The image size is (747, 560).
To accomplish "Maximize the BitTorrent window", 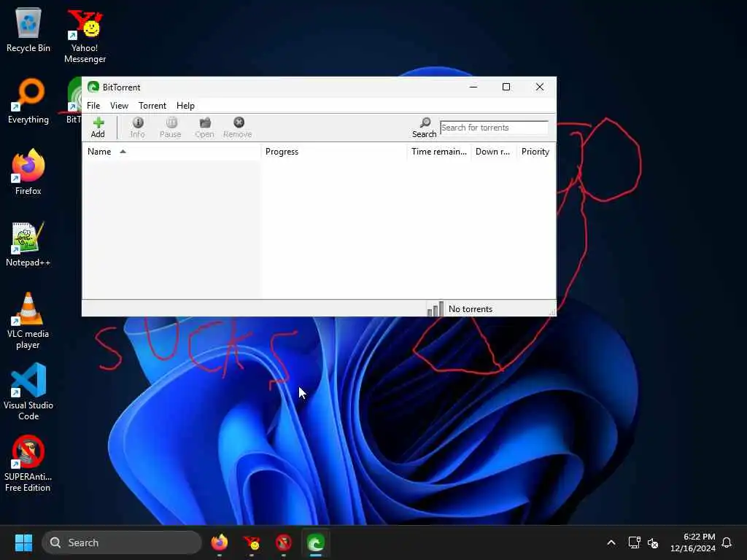I will point(506,87).
